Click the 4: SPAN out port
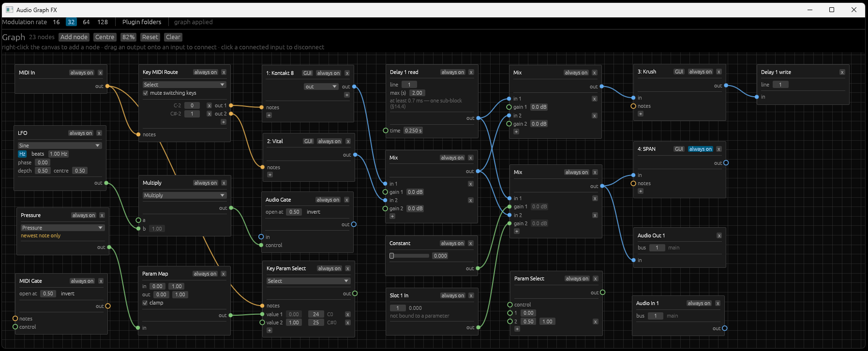 pos(726,163)
